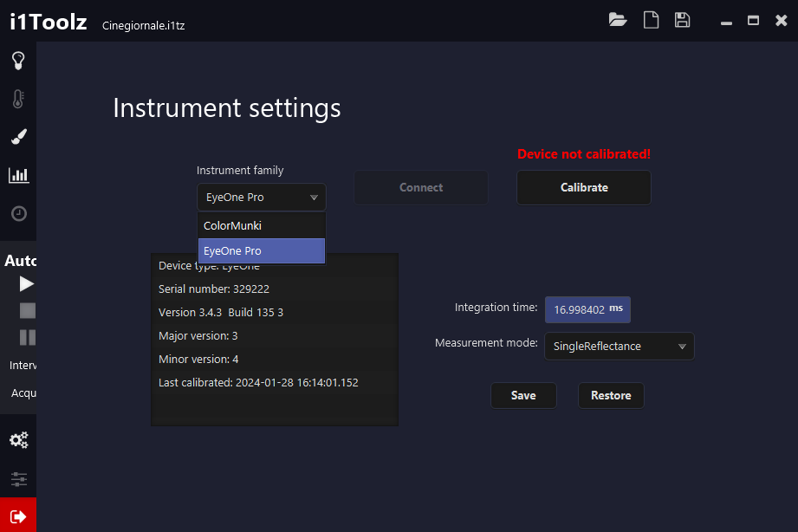Open the gears settings icon
798x532 pixels.
point(18,440)
